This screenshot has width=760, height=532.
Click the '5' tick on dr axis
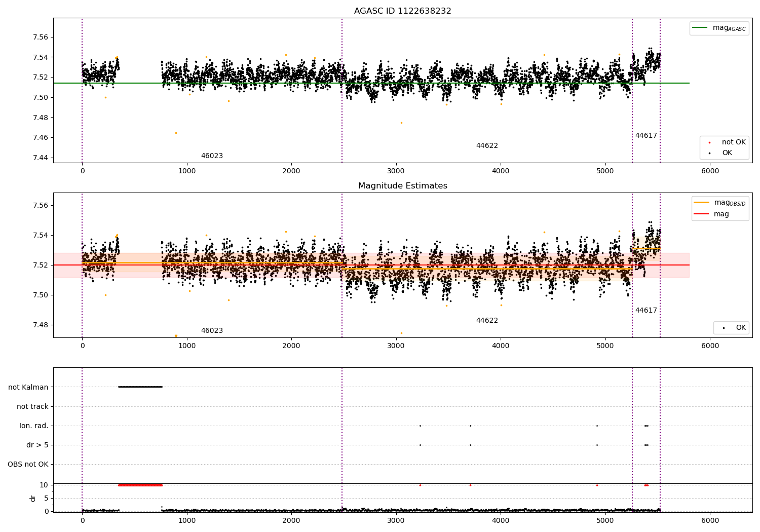pos(47,498)
